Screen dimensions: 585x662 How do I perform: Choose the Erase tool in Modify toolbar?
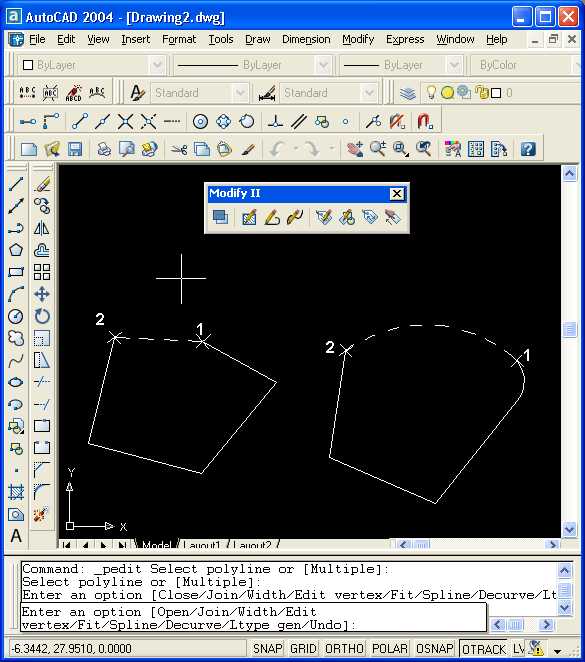42,184
